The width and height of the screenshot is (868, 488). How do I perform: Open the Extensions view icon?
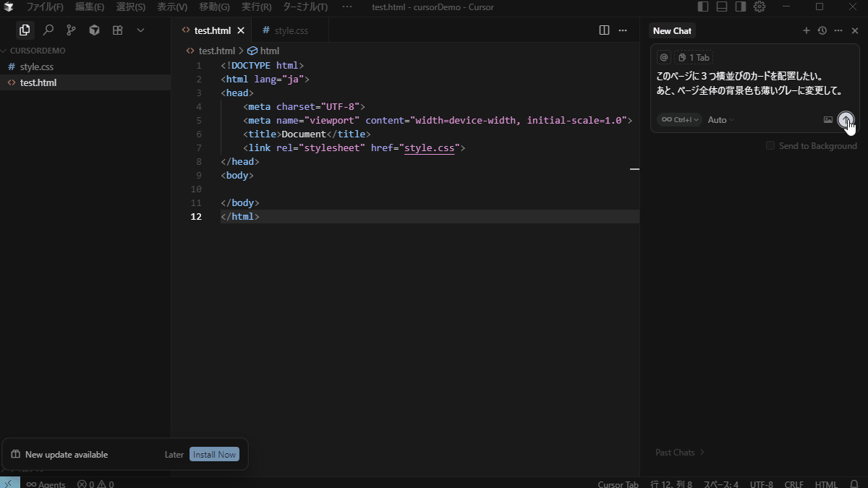point(117,30)
